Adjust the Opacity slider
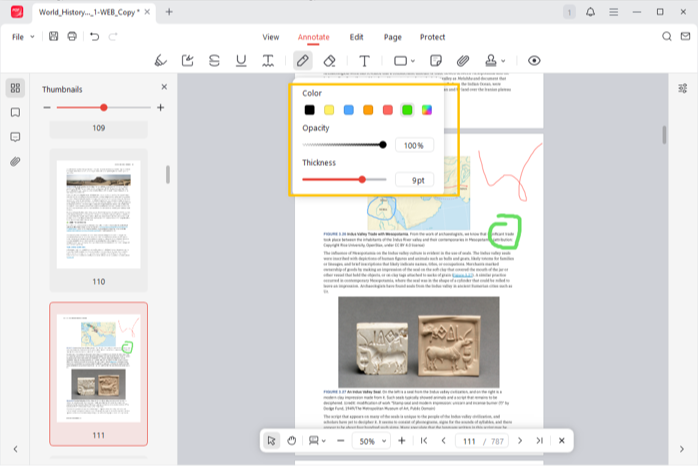700x466 pixels. 344,145
